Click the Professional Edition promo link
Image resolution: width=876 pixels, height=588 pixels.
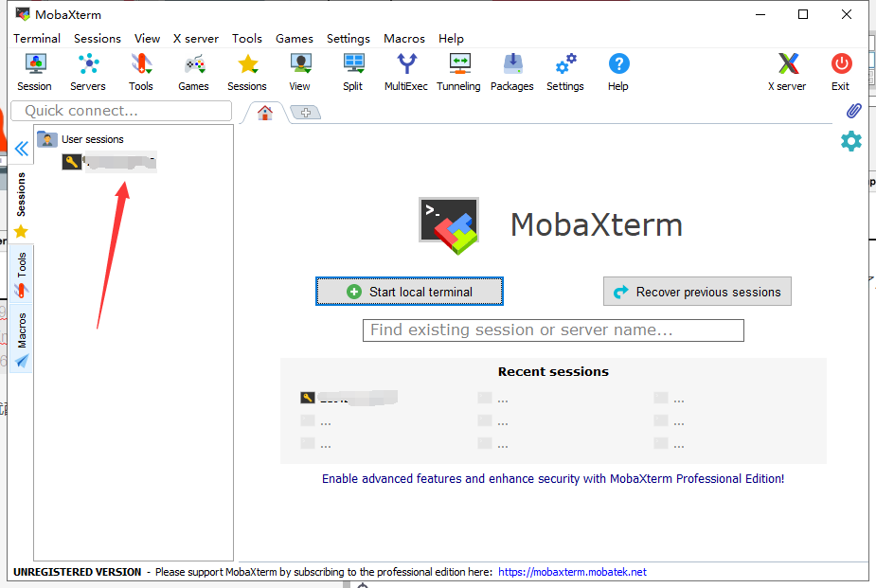coord(553,478)
